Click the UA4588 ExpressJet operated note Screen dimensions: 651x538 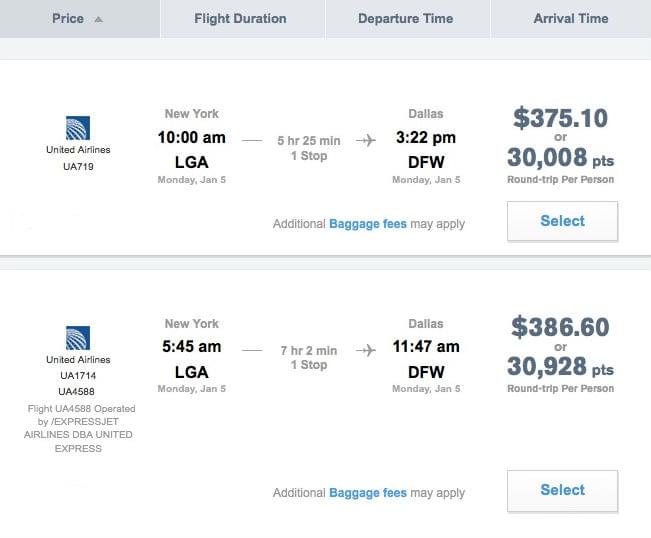click(x=78, y=428)
